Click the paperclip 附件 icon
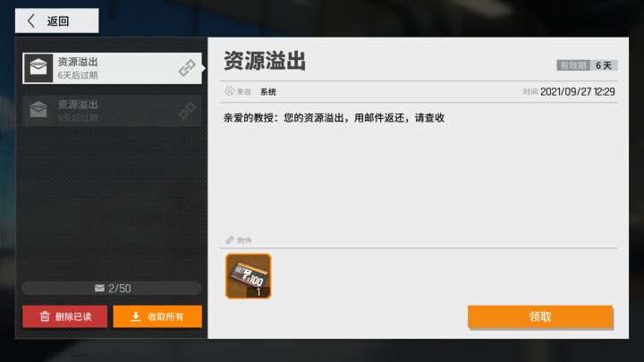This screenshot has width=644, height=362. point(230,240)
